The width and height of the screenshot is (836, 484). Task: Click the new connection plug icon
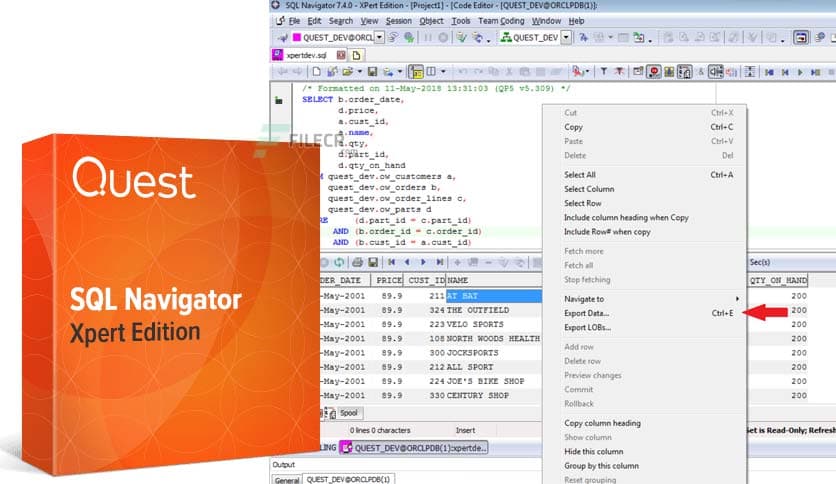point(282,37)
